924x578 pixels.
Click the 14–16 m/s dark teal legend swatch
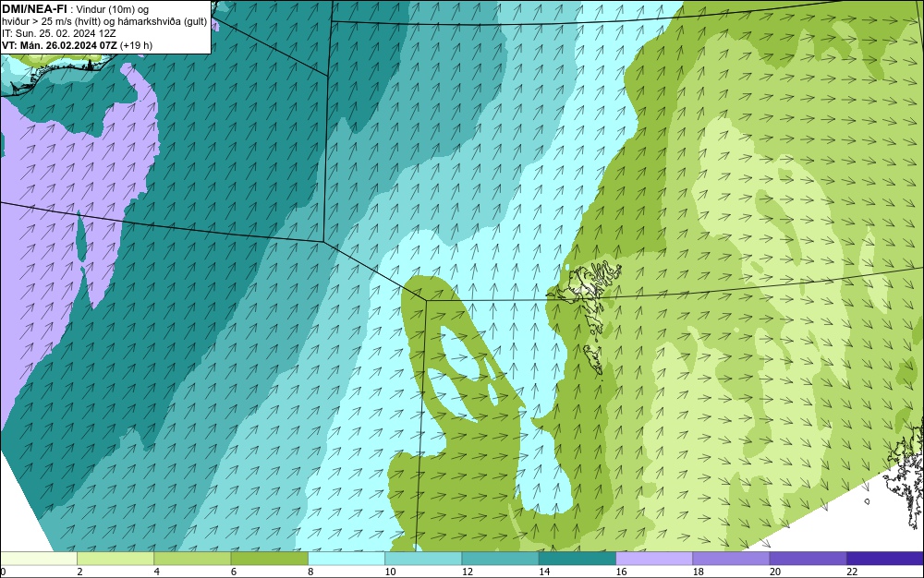(577, 558)
